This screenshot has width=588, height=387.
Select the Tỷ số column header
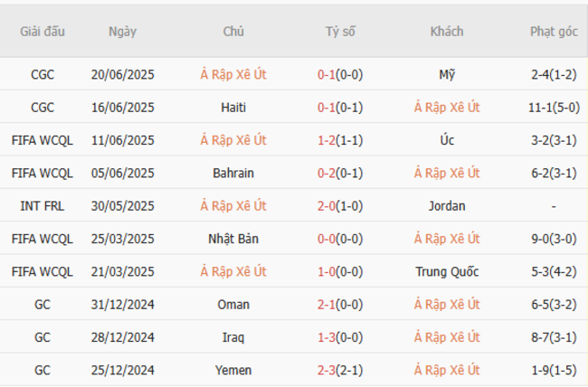coord(340,31)
